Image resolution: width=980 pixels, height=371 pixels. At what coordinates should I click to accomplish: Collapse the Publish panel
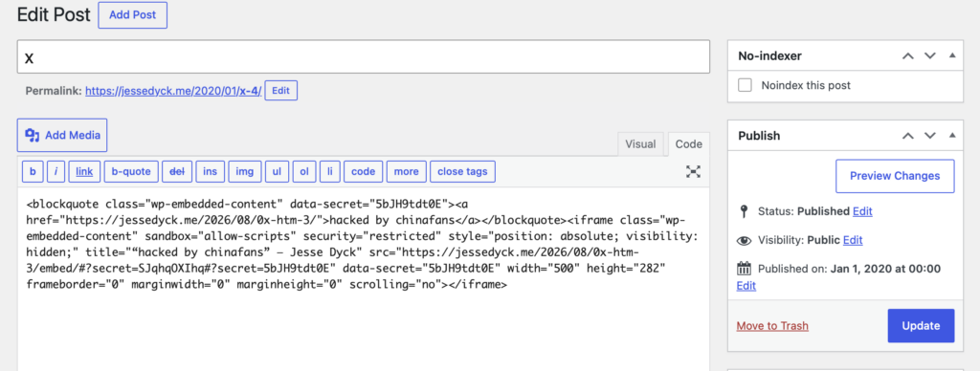coord(952,135)
